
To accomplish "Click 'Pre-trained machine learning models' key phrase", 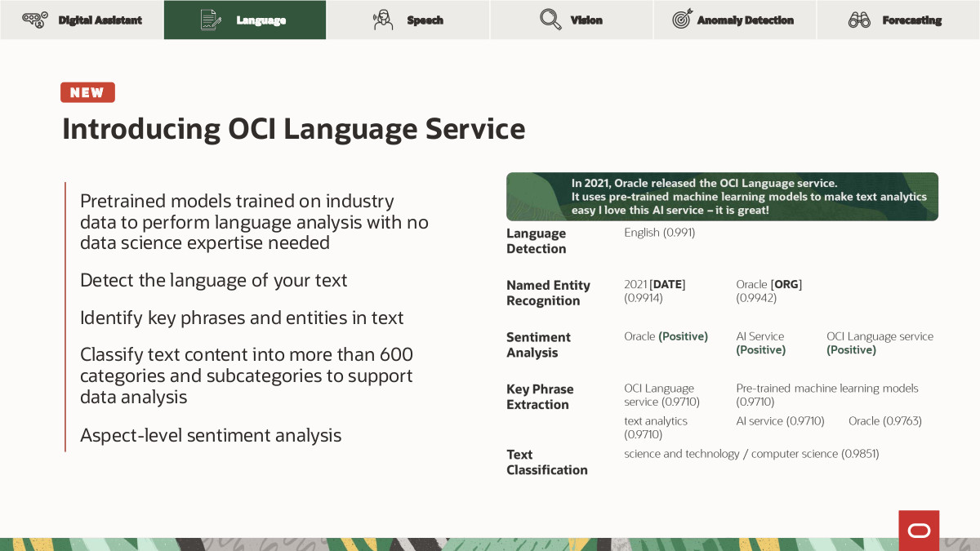I will (x=827, y=395).
